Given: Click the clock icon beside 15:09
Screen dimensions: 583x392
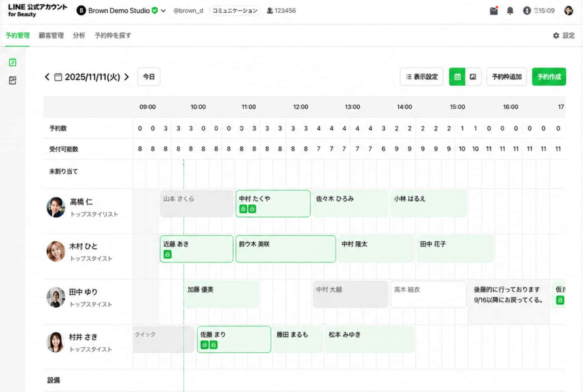Looking at the screenshot, I should tap(527, 11).
